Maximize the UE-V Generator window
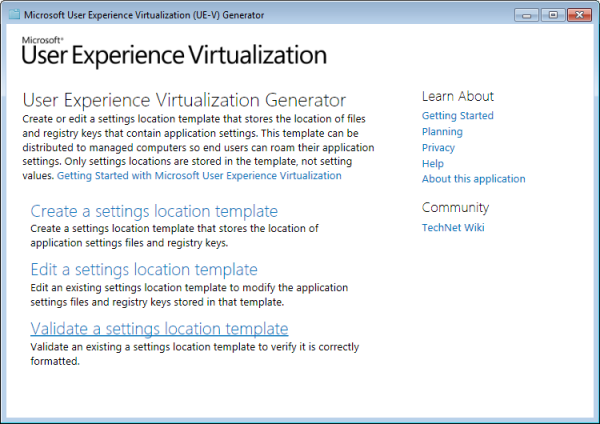Image resolution: width=600 pixels, height=424 pixels. coord(553,15)
